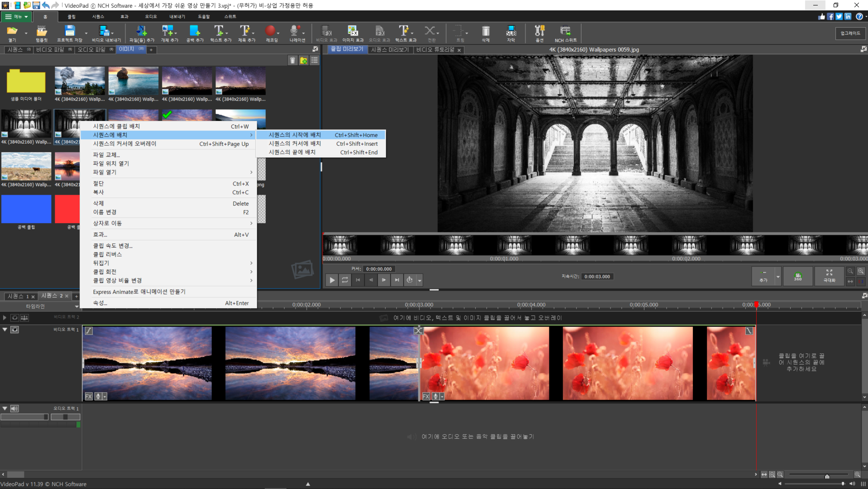Choose 이름 변경 from context menu
This screenshot has width=868, height=489.
(x=168, y=212)
